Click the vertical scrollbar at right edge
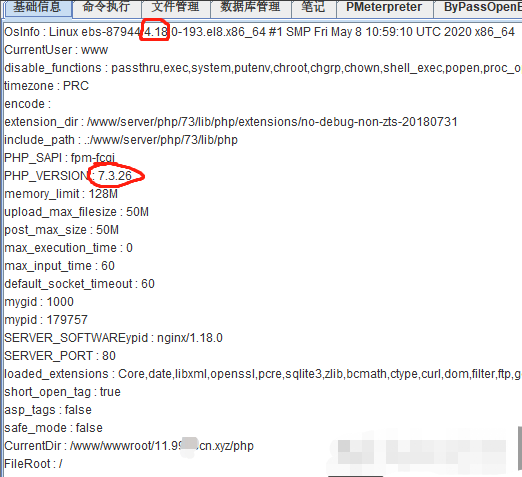The height and width of the screenshot is (477, 522). tap(520, 448)
